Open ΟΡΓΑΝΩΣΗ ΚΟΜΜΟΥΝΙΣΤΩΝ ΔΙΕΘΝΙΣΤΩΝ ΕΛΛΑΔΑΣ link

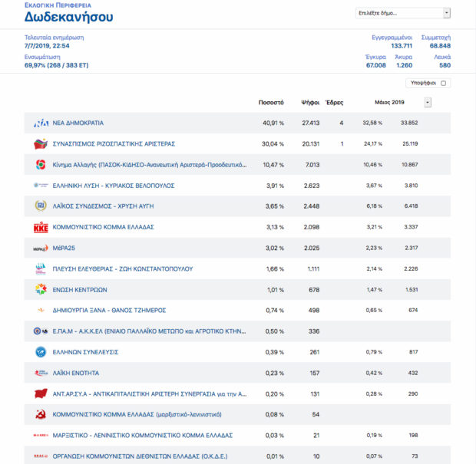[140, 456]
